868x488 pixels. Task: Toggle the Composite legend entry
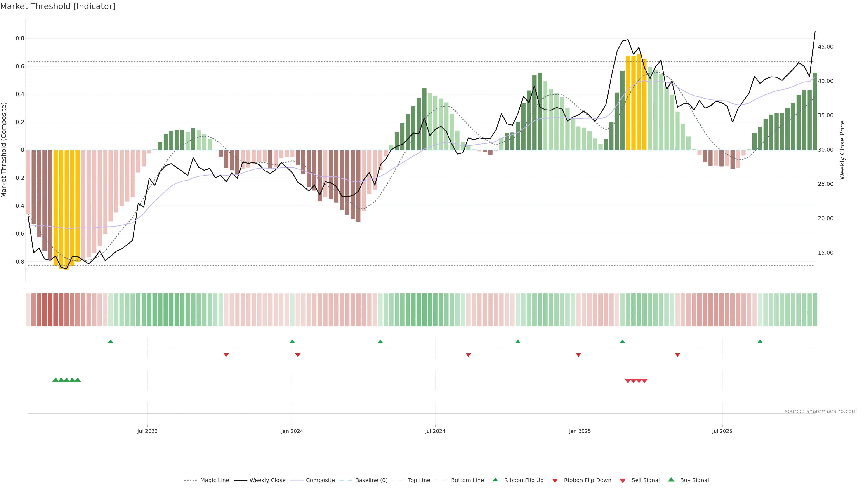pyautogui.click(x=320, y=480)
